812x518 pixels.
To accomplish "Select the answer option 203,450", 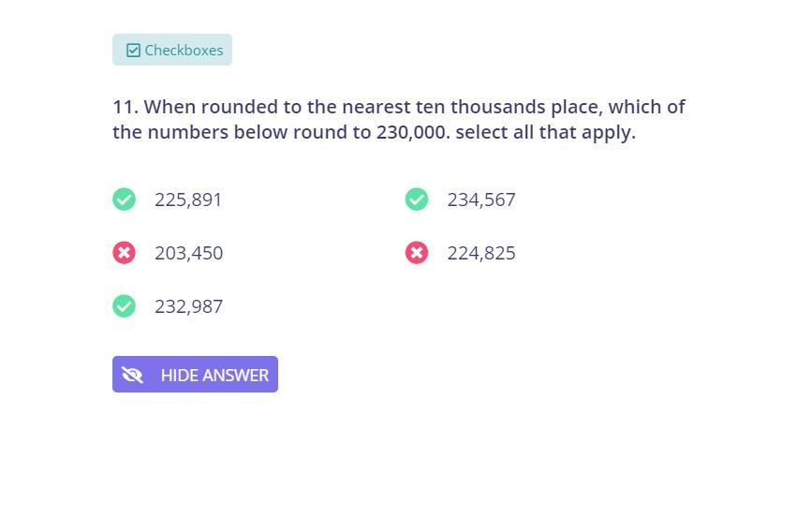I will pos(188,253).
